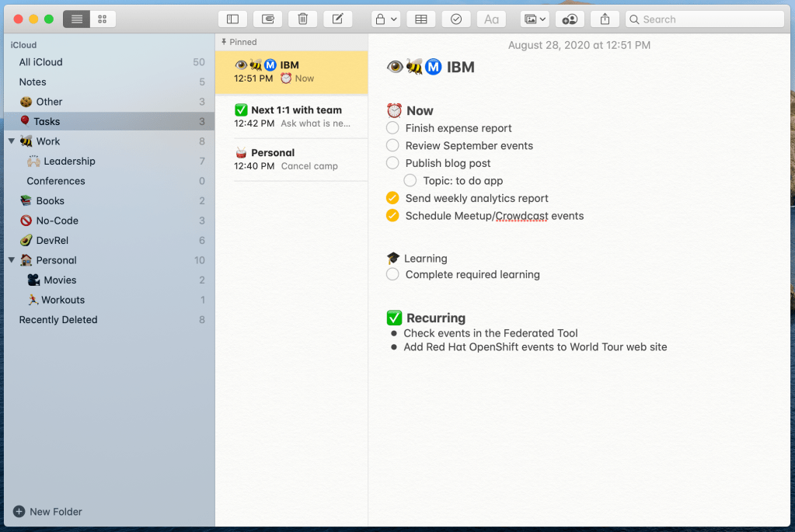Delete the note with trash icon
Screen dimensions: 795x532
point(302,19)
